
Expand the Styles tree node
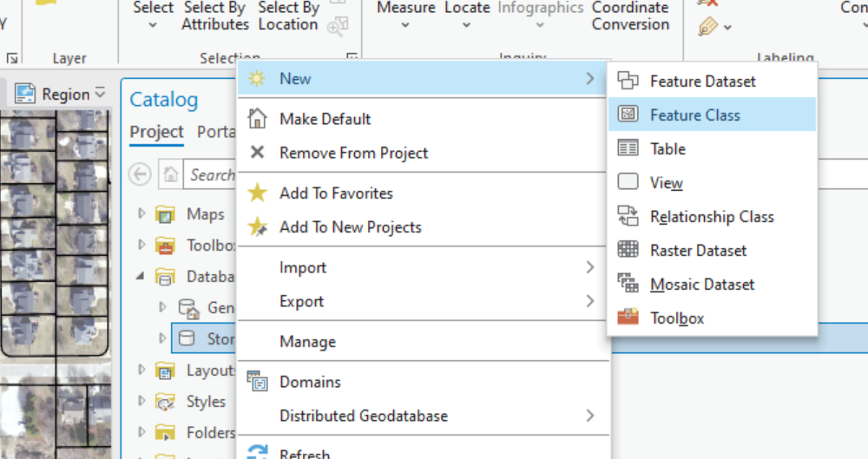pyautogui.click(x=142, y=402)
